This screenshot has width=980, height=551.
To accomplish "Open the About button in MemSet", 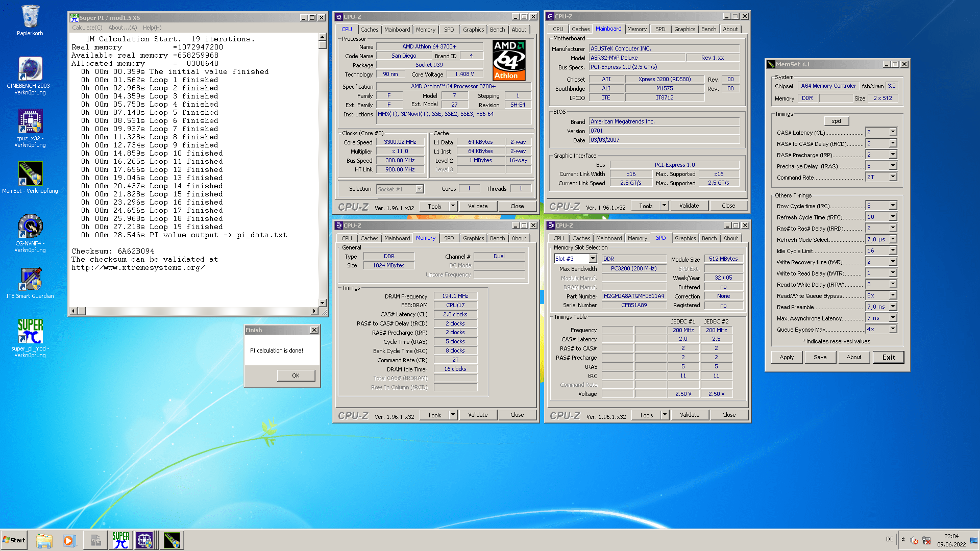I will pos(853,357).
